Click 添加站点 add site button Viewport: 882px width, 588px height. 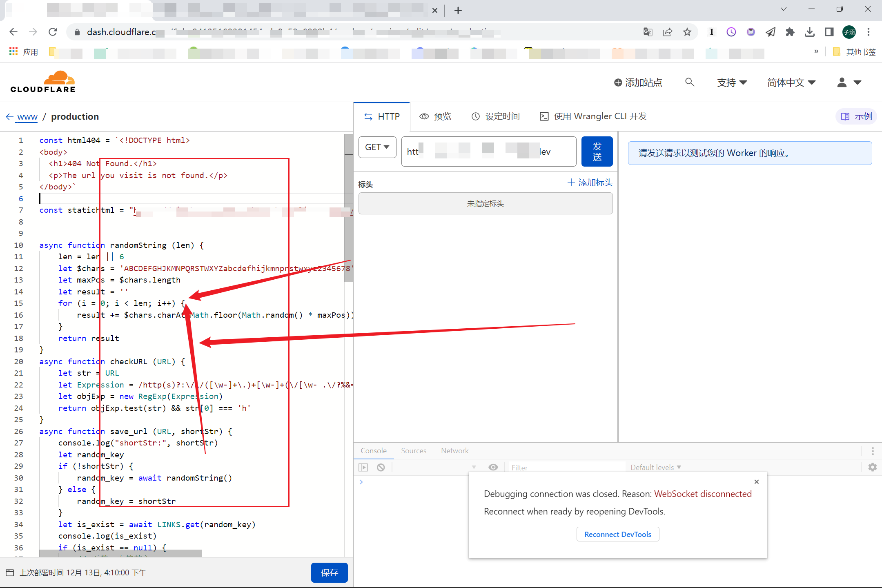(638, 82)
